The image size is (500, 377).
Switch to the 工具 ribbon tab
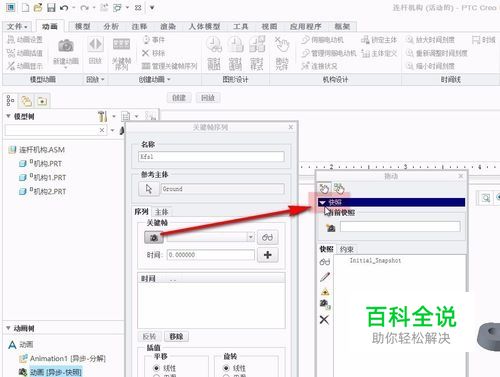click(x=240, y=26)
